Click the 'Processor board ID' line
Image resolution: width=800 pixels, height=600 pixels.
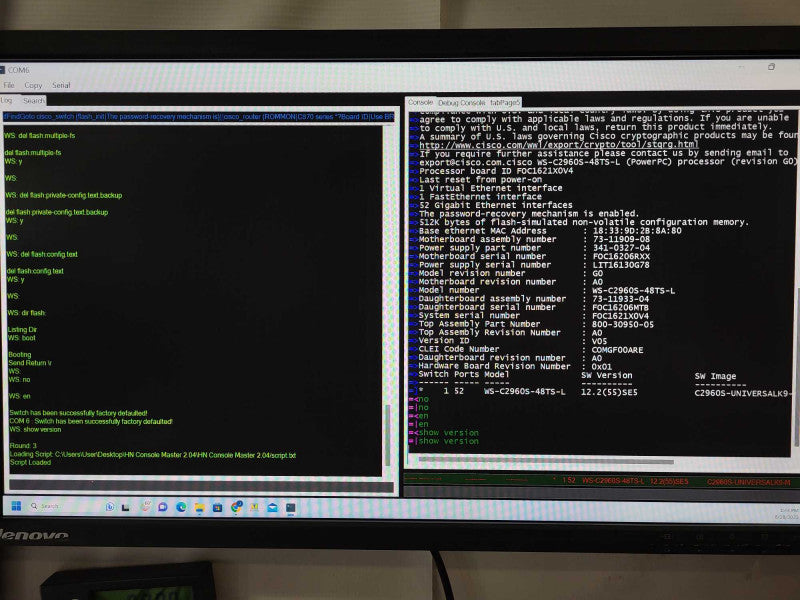(x=496, y=171)
